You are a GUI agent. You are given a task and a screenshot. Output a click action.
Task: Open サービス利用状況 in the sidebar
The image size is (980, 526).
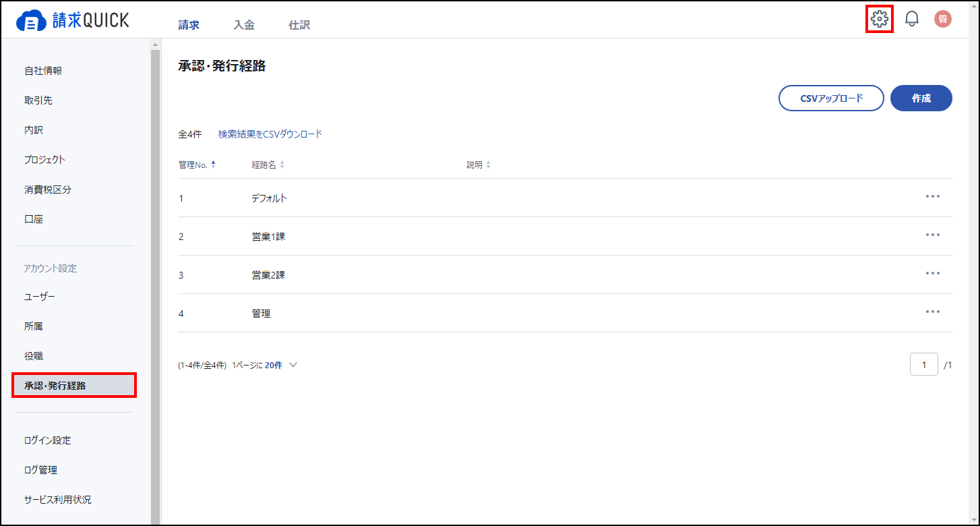point(58,500)
